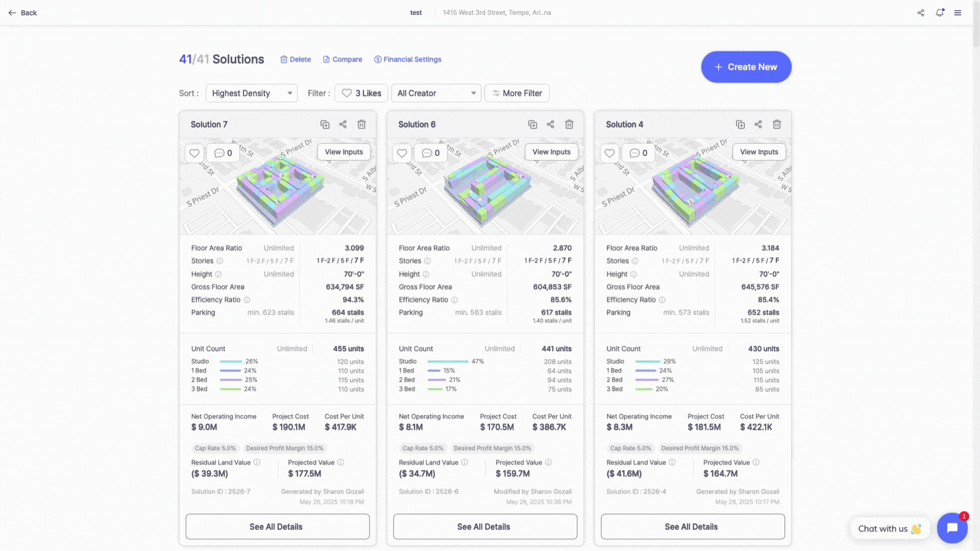Open the Highest Density sort dropdown

[x=251, y=93]
